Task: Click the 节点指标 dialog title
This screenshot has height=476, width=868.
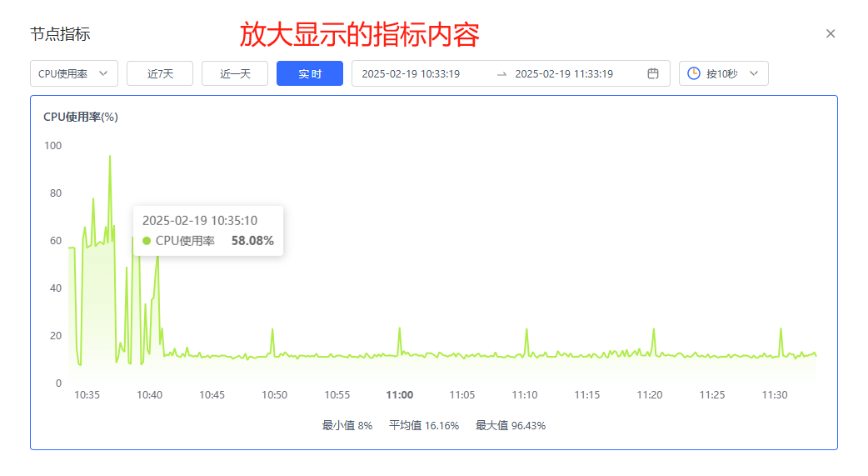Action: pos(60,34)
